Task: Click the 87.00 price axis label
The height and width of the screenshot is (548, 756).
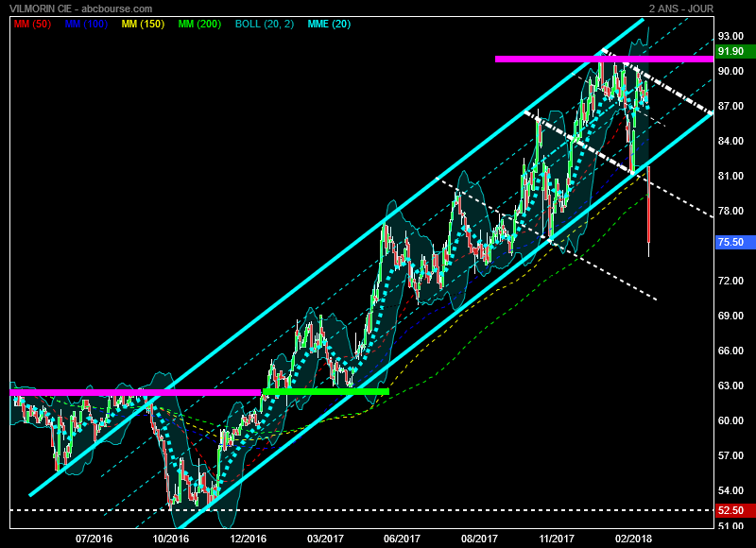Action: tap(730, 106)
